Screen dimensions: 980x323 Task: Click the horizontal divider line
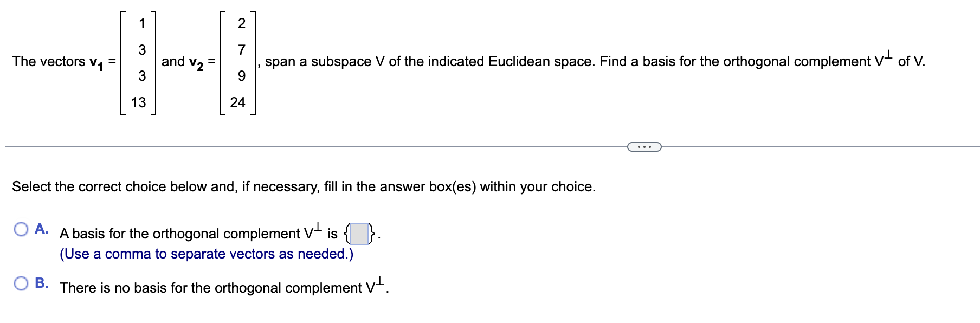coord(325,145)
